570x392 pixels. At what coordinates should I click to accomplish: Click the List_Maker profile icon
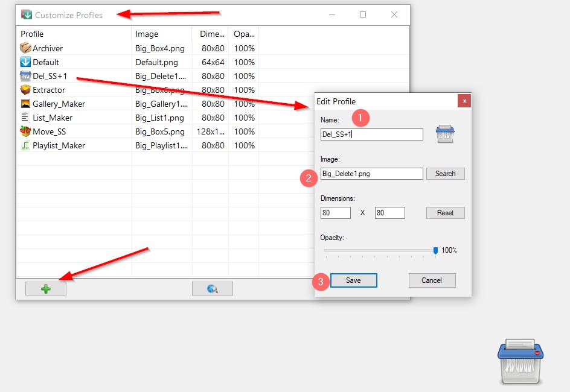[x=25, y=118]
